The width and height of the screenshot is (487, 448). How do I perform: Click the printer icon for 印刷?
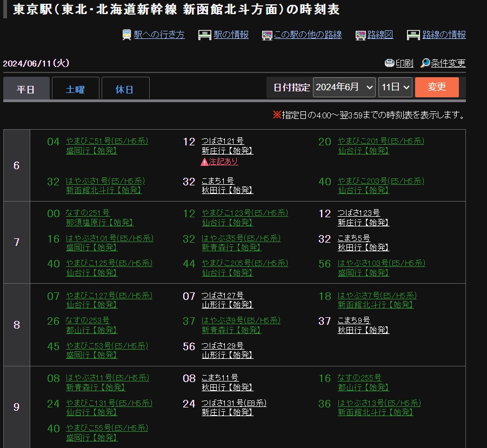(389, 63)
